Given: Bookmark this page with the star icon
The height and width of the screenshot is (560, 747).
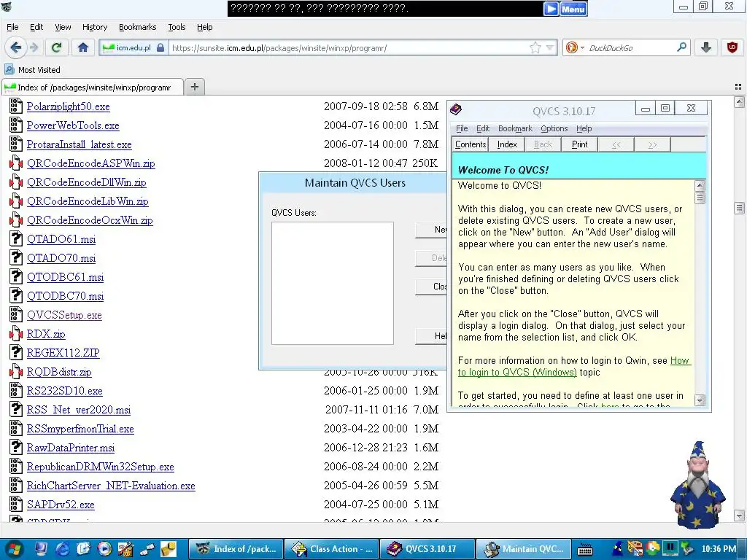Looking at the screenshot, I should [535, 47].
